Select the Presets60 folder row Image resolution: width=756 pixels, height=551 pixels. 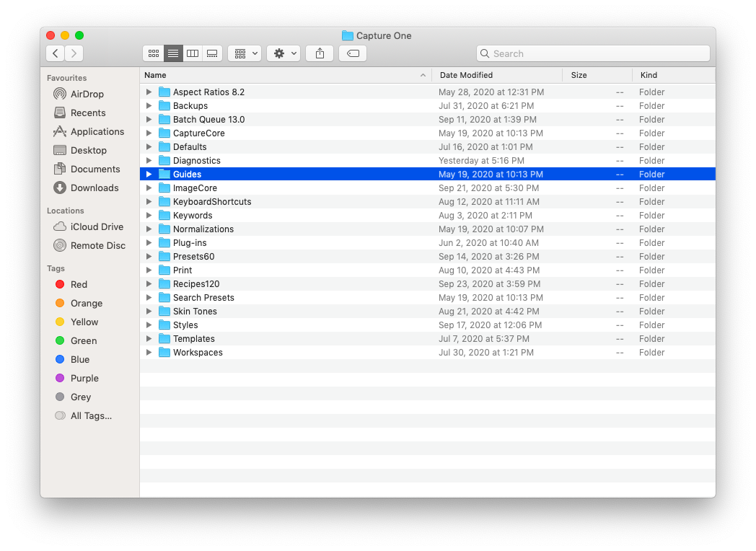[x=428, y=257]
